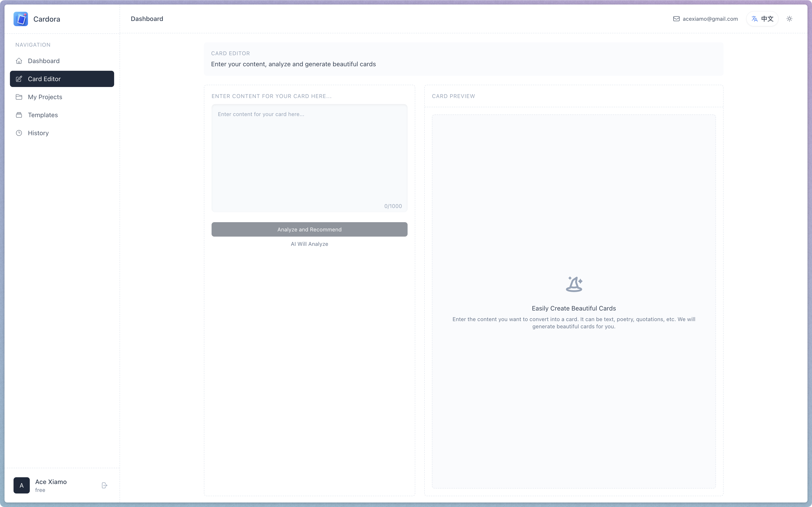Open the Dashboard navigation item
Screen dimensions: 812x507
(x=44, y=61)
